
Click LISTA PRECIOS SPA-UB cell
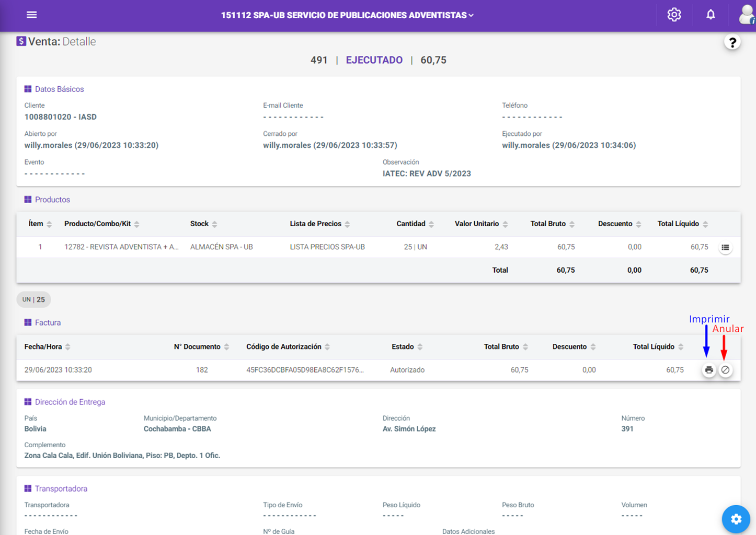click(x=327, y=247)
